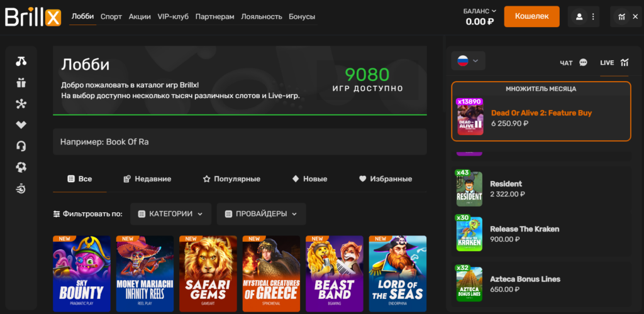This screenshot has height=314, width=644.
Task: Select the Недавние games tab
Action: [147, 179]
